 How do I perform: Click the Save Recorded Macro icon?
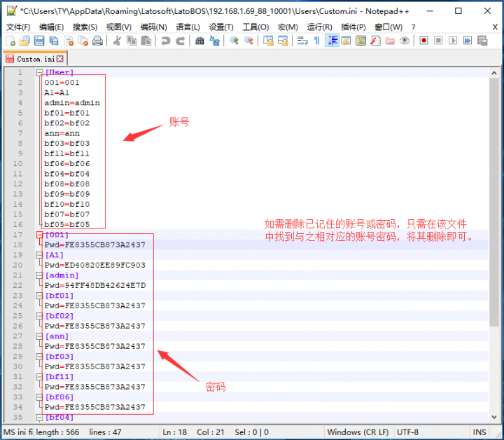tap(482, 41)
